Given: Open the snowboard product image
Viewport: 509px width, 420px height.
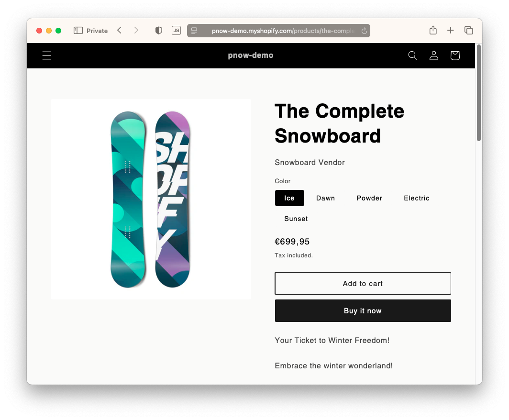Looking at the screenshot, I should tap(151, 199).
